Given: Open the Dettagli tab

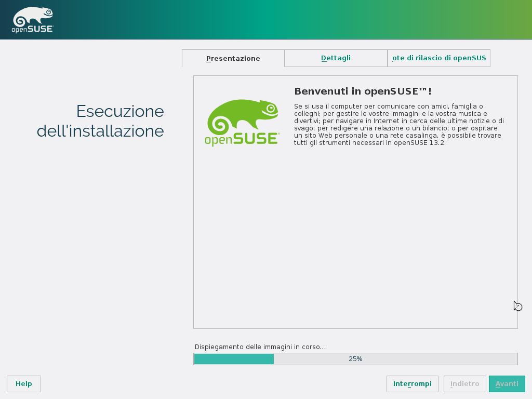Looking at the screenshot, I should click(x=336, y=58).
